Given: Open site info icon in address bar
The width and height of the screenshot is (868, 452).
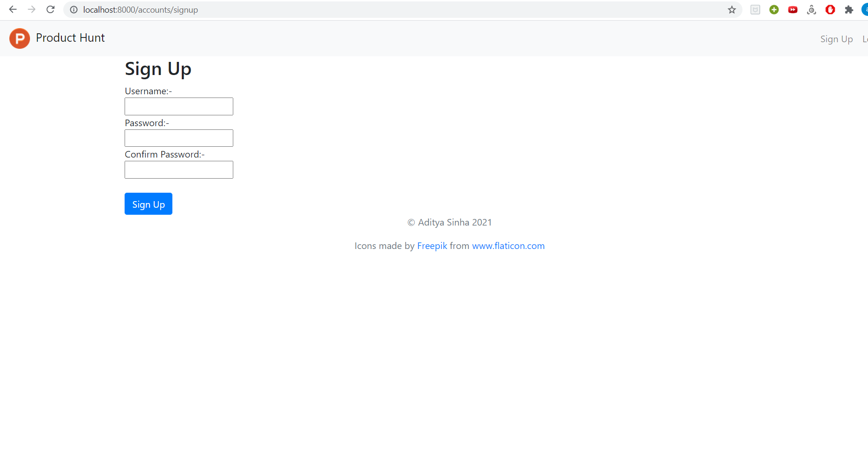Looking at the screenshot, I should [74, 10].
